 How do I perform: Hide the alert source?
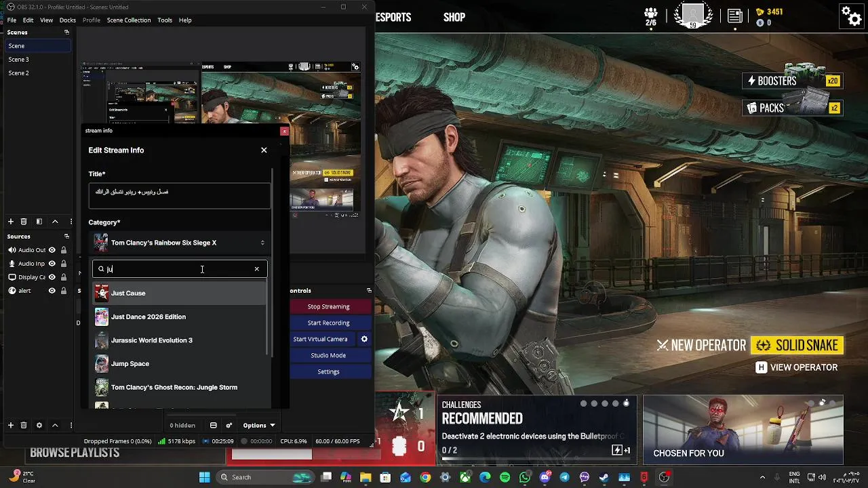[52, 291]
